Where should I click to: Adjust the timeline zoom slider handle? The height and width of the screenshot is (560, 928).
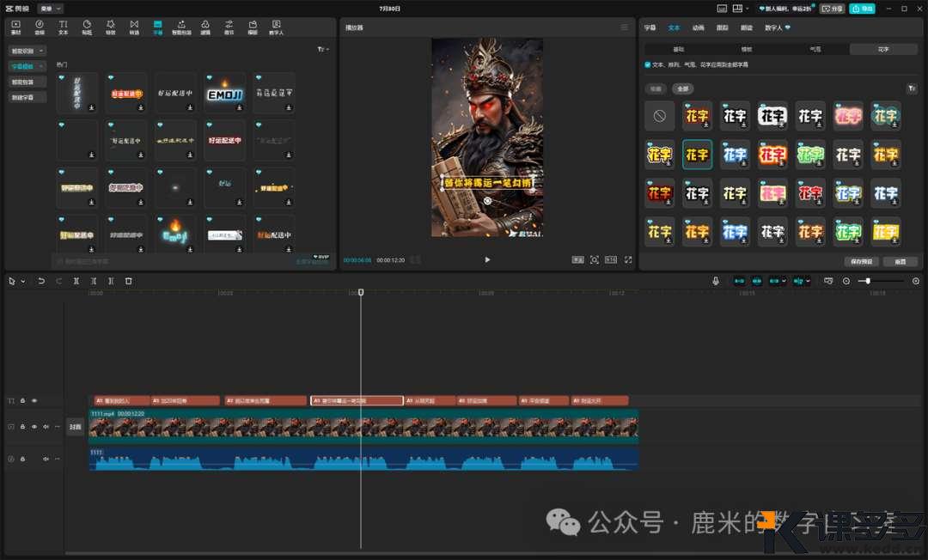868,281
